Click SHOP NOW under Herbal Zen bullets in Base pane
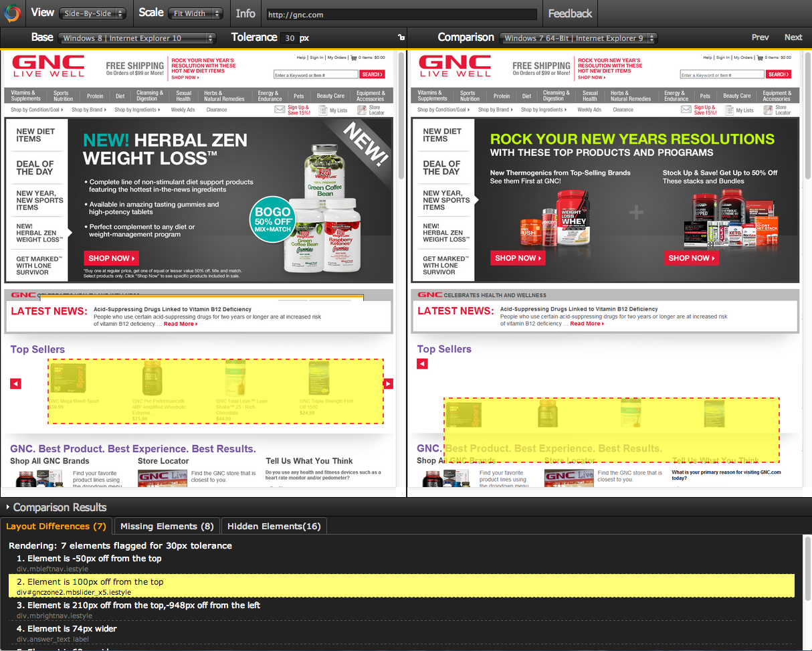This screenshot has width=812, height=651. 111,258
